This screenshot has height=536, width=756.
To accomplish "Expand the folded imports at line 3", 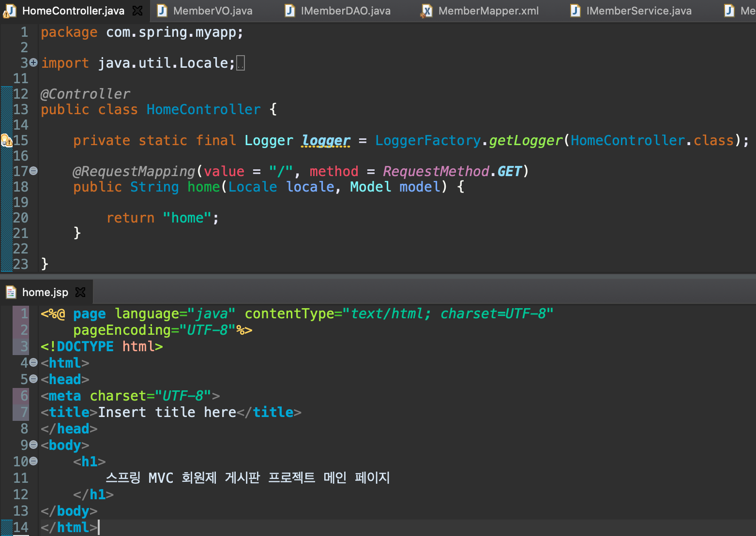I will click(x=33, y=62).
